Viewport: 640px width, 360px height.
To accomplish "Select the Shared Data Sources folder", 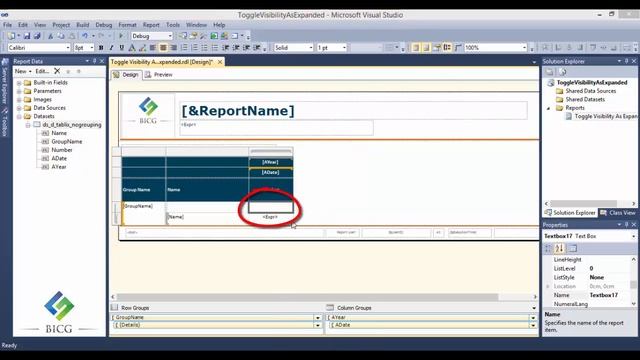I will coord(591,91).
